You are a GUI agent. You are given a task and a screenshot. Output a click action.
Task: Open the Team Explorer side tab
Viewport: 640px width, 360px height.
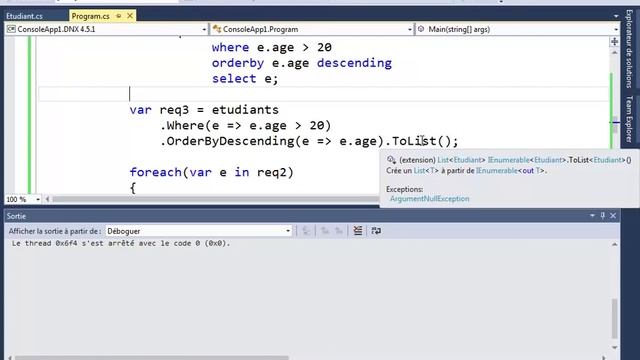coord(629,119)
